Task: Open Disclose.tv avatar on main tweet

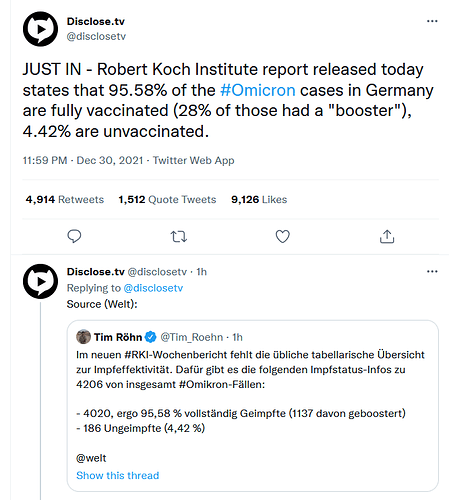Action: point(40,29)
